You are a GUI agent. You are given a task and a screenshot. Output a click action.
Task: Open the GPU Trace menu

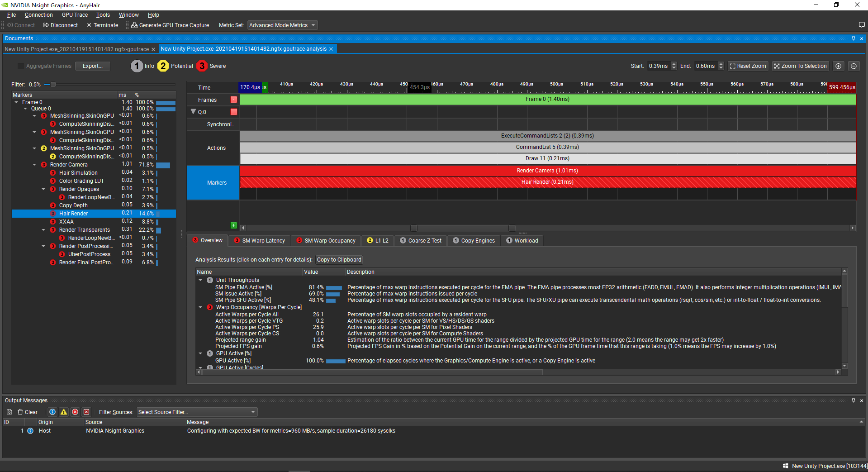pos(75,15)
